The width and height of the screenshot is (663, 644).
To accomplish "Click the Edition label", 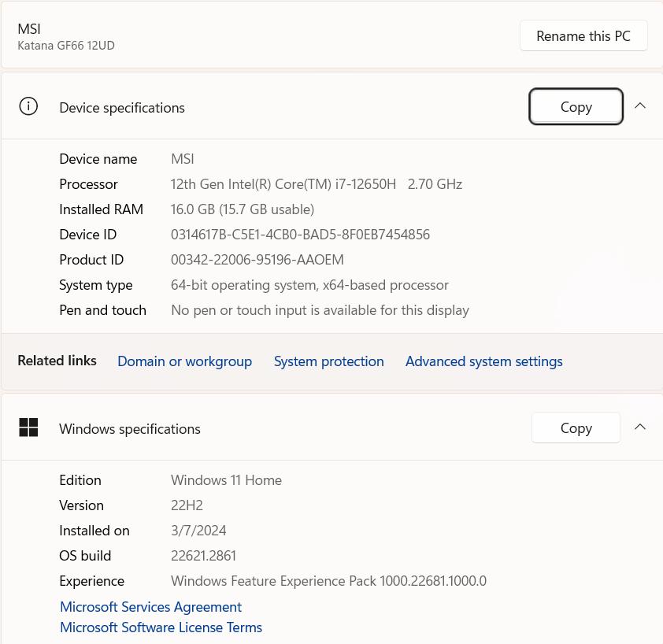I will pyautogui.click(x=80, y=480).
